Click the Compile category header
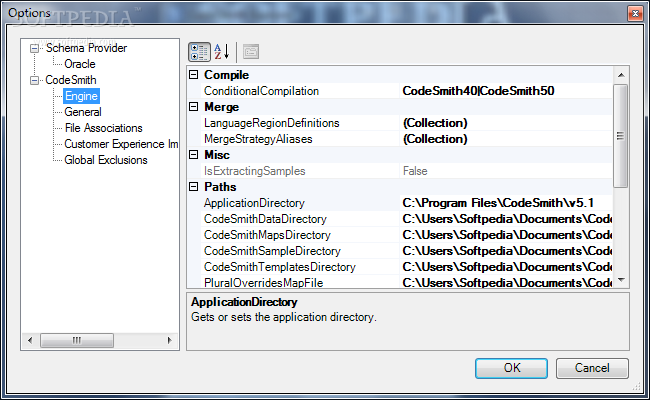650x400 pixels. tap(226, 75)
